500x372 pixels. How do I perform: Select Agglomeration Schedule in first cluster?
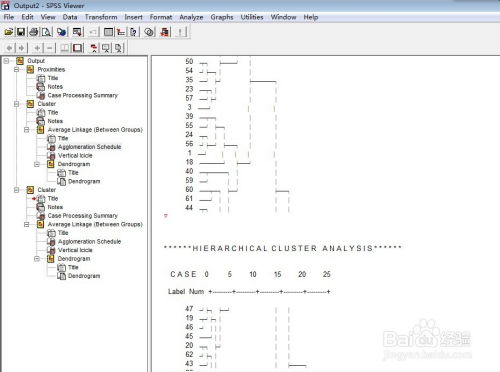tap(89, 147)
